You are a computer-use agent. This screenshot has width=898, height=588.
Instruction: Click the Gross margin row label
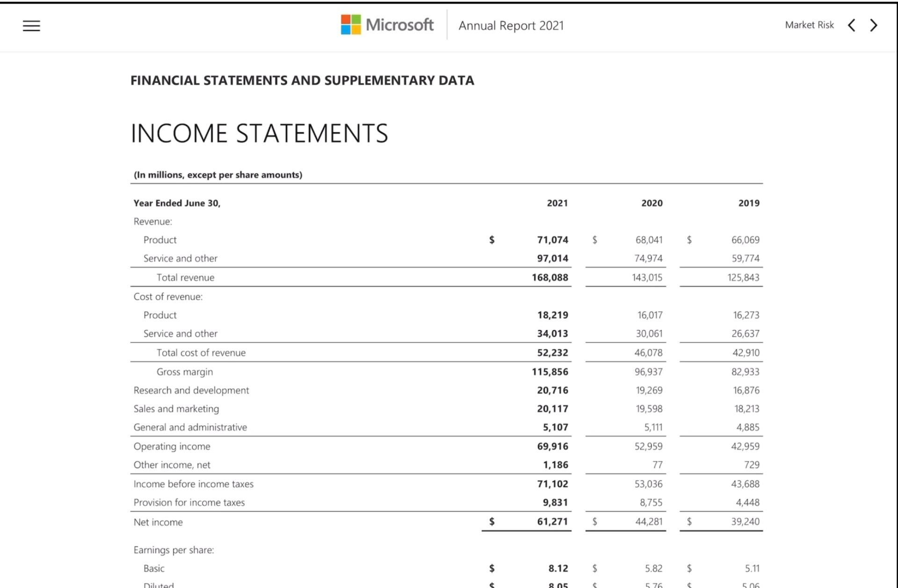point(184,372)
